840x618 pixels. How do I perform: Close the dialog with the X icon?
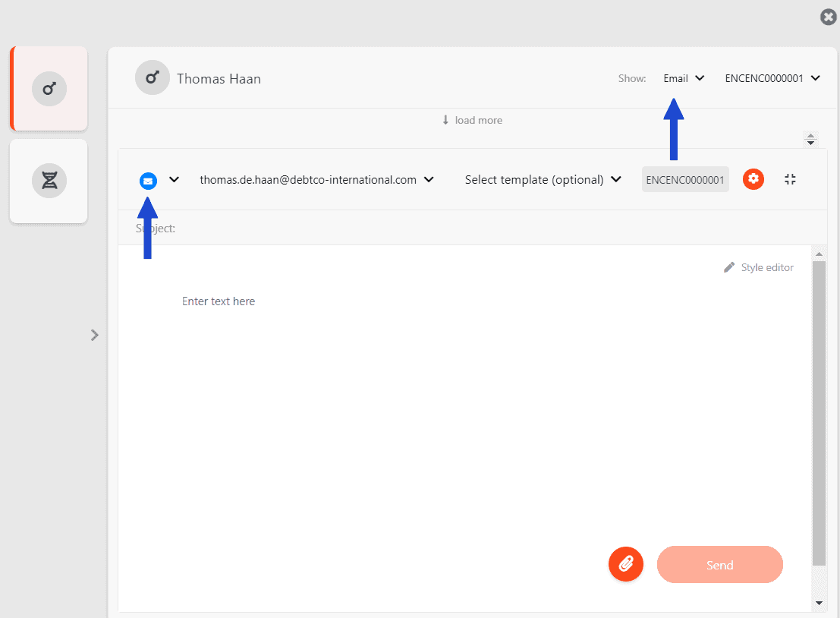coord(828,17)
